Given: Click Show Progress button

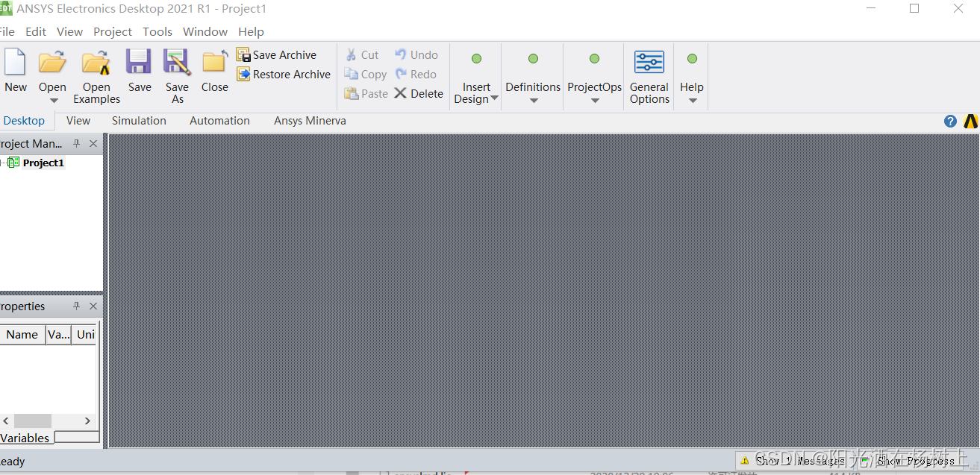Looking at the screenshot, I should click(x=910, y=461).
